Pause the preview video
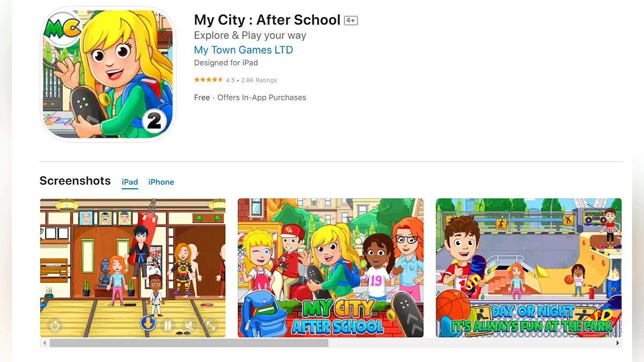 point(167,325)
